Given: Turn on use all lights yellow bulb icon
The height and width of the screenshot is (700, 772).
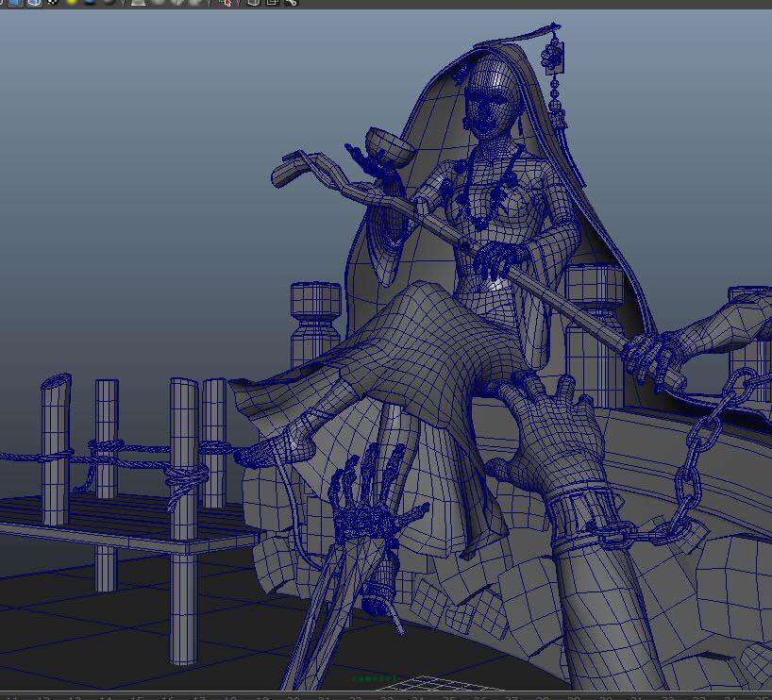Looking at the screenshot, I should [72, 3].
